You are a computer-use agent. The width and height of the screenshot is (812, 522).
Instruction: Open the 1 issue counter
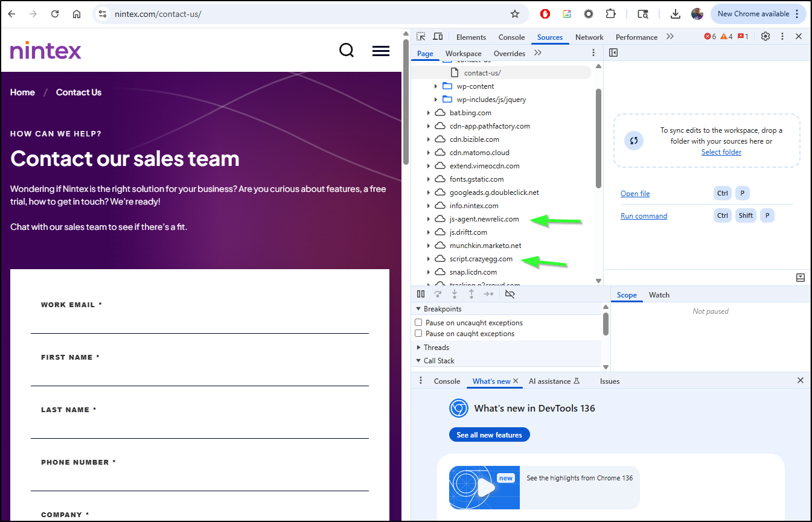click(743, 37)
